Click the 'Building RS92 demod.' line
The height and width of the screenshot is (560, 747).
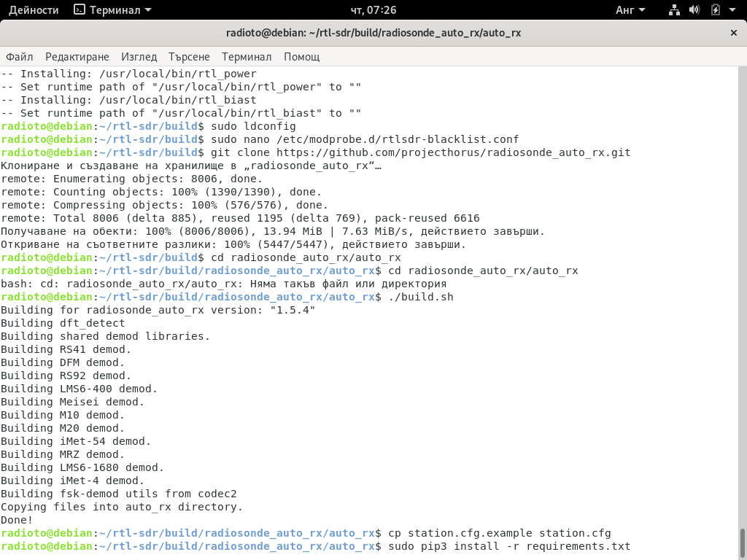point(66,376)
